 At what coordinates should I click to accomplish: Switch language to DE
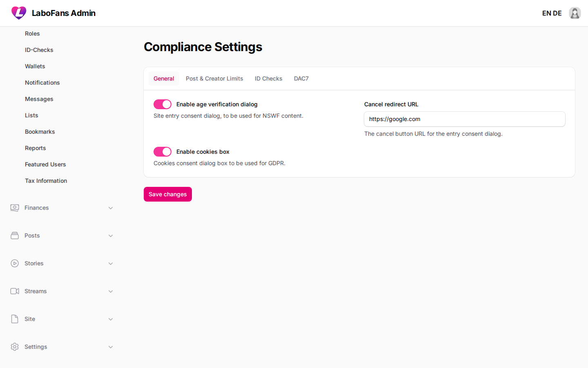click(x=557, y=13)
